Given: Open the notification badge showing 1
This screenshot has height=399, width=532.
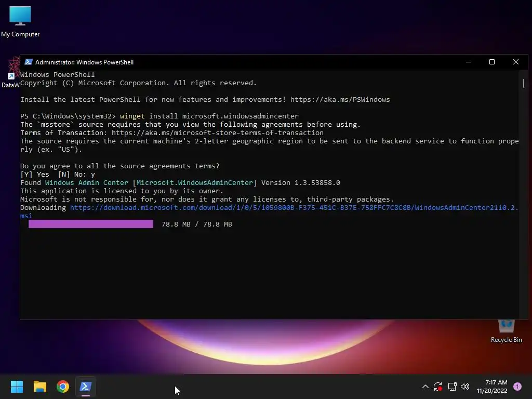Looking at the screenshot, I should 517,387.
